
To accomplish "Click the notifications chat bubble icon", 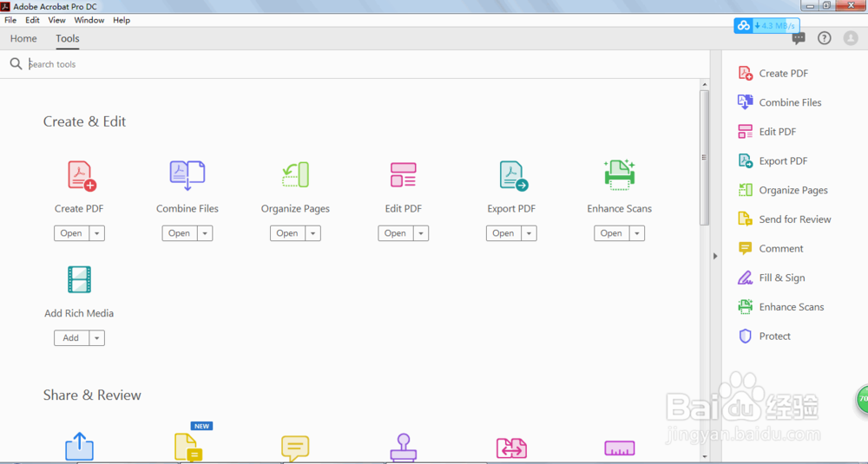I will [799, 38].
